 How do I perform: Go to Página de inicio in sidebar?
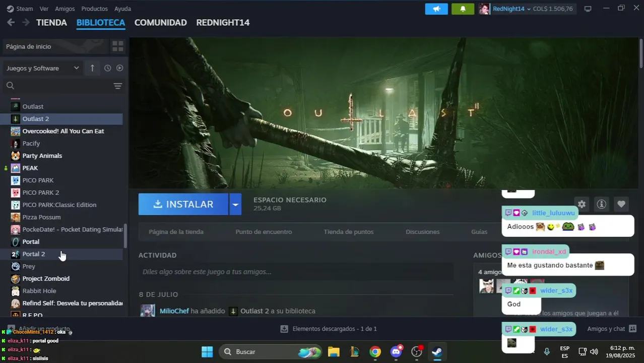point(54,46)
